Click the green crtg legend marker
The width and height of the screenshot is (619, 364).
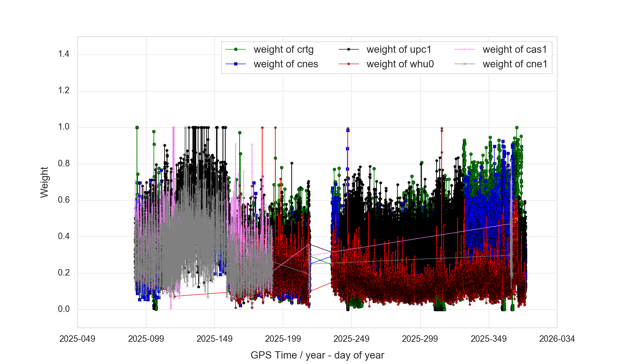236,50
